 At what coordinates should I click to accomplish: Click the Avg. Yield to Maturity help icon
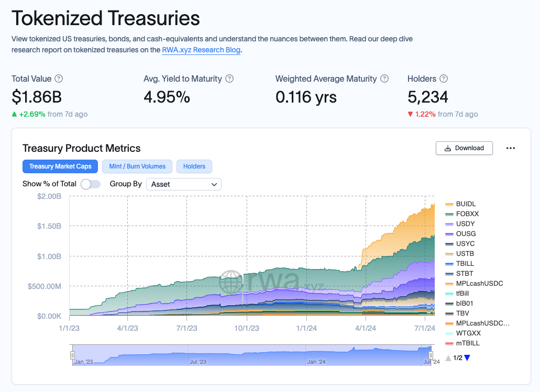[229, 79]
